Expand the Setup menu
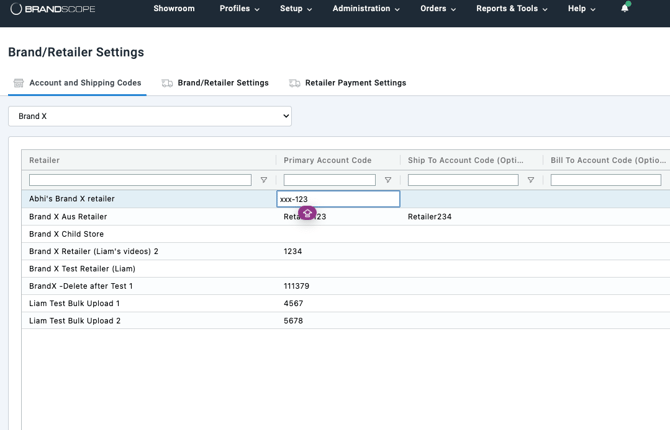670x430 pixels. [296, 9]
